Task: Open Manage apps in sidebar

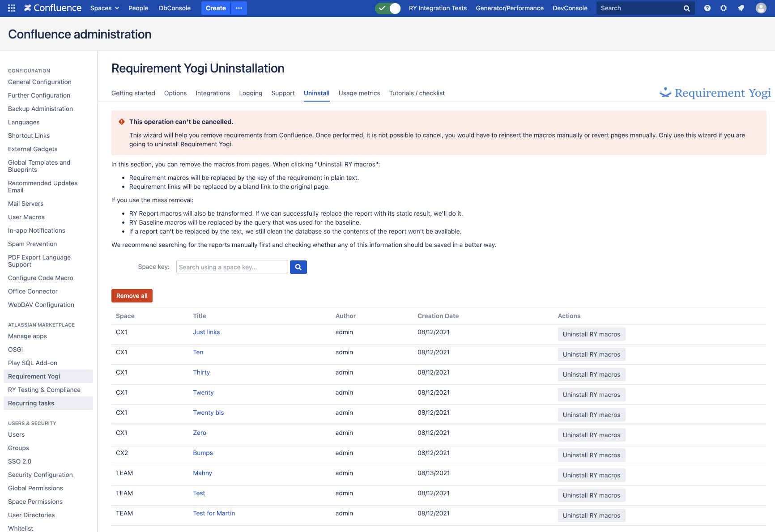Action: (27, 336)
